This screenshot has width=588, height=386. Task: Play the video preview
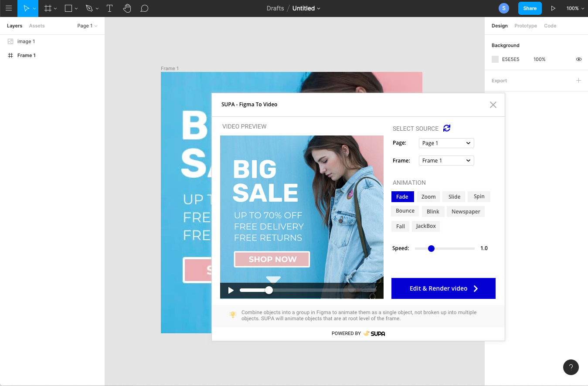(230, 290)
